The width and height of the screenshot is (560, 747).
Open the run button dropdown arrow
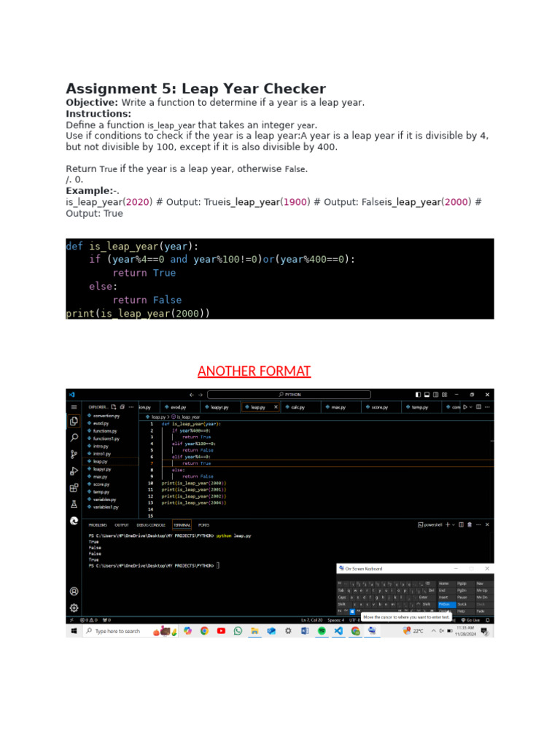[x=471, y=407]
